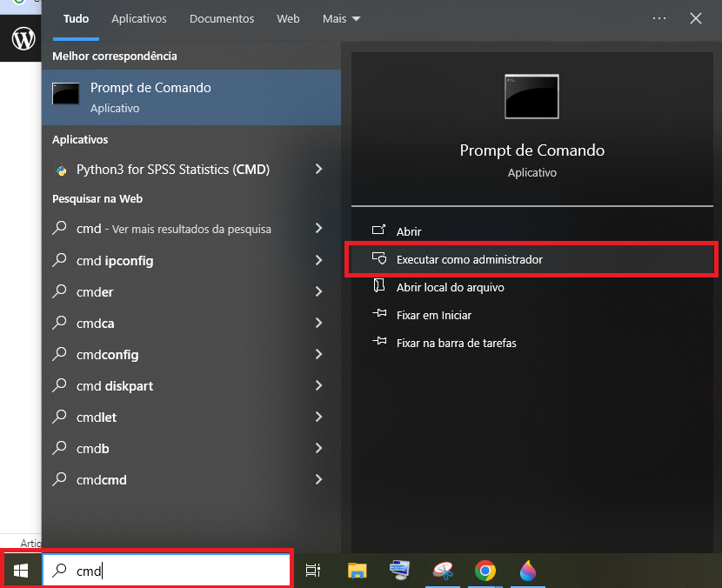The height and width of the screenshot is (588, 722).
Task: Click the folder icon beside Abrir local do arquivo
Action: (379, 285)
